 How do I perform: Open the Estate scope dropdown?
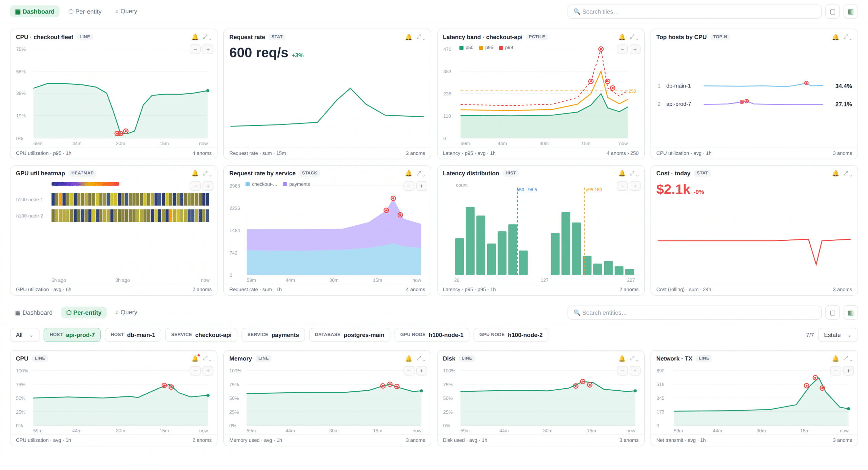pyautogui.click(x=838, y=335)
